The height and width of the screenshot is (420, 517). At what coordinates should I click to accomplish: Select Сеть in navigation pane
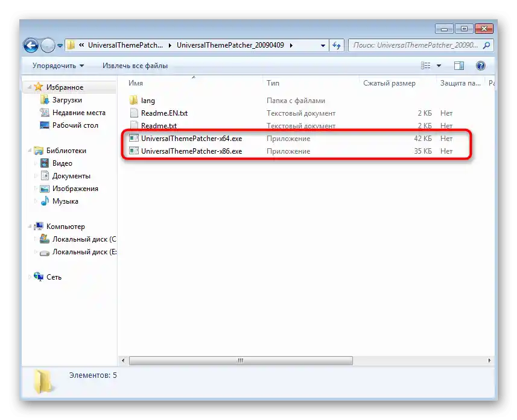[x=54, y=277]
